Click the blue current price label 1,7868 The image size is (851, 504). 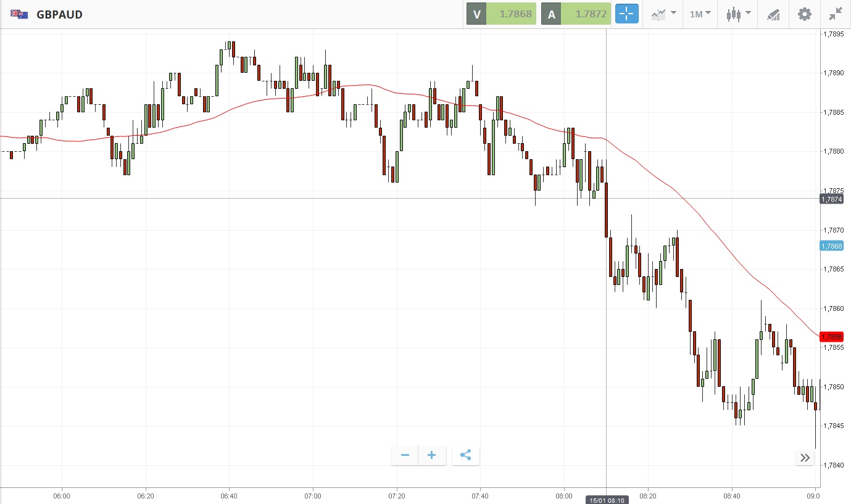point(831,246)
